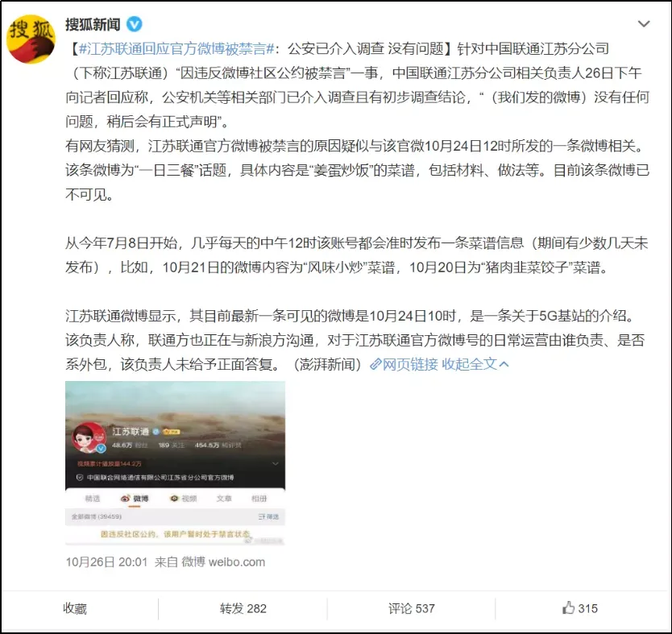This screenshot has height=634, width=672.
Task: Open the 网页链接 web link
Action: pyautogui.click(x=409, y=364)
